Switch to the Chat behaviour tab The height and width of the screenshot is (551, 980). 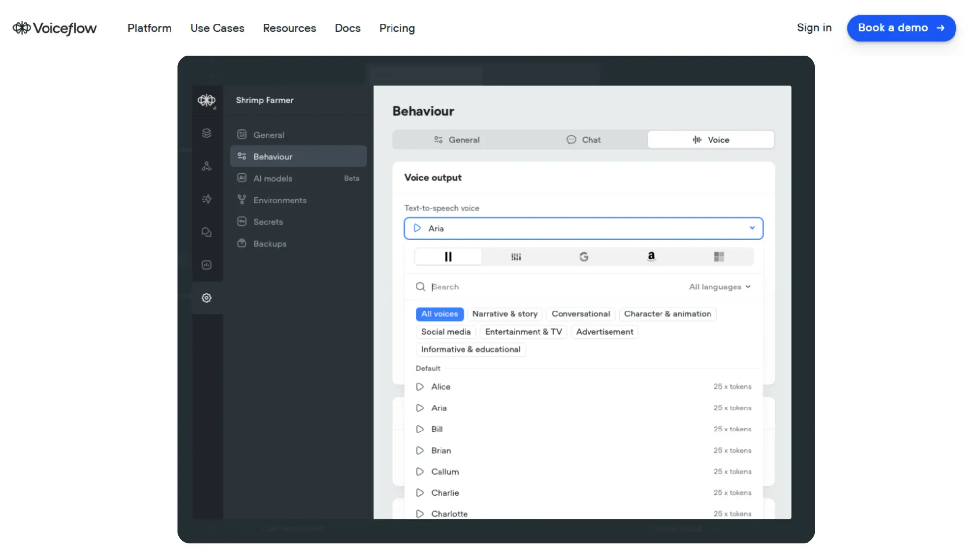pos(584,140)
